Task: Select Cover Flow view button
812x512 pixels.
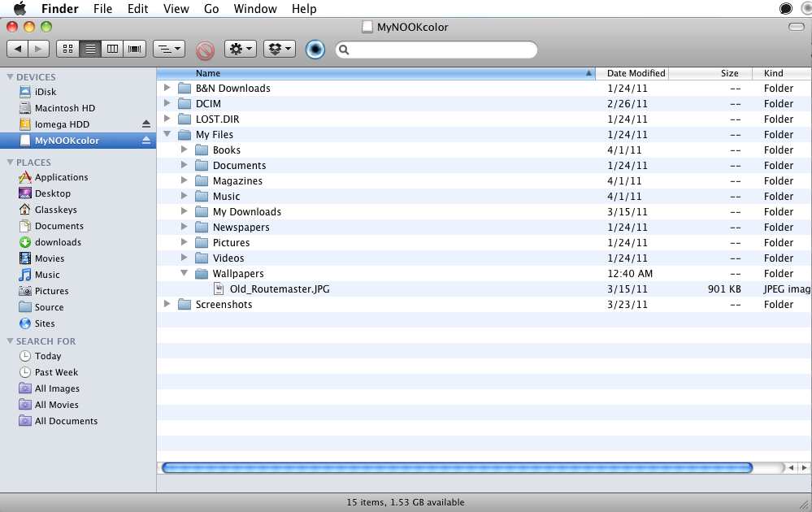Action: [x=134, y=49]
